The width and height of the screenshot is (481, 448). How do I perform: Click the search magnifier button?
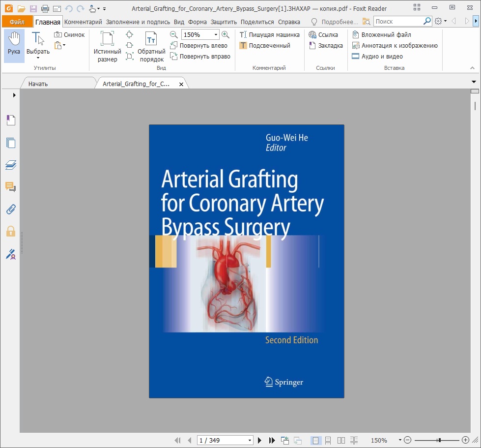(427, 21)
